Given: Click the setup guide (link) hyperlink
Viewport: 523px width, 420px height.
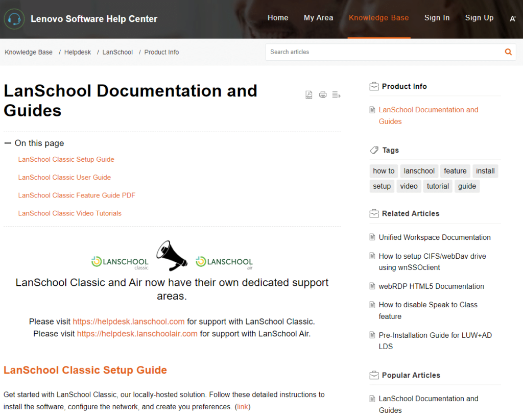Looking at the screenshot, I should (x=243, y=407).
